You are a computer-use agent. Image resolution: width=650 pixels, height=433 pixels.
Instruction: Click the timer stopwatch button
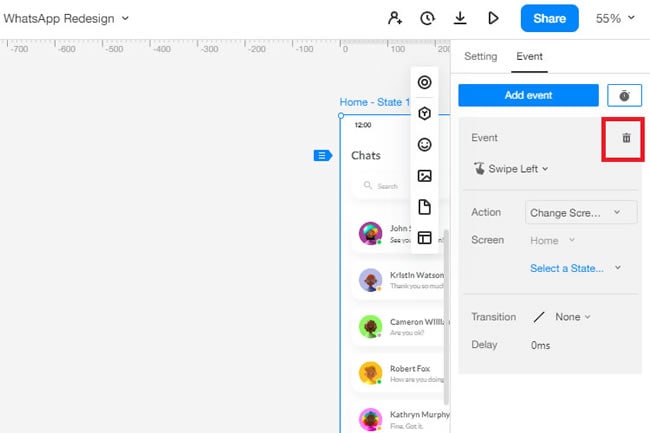point(624,95)
